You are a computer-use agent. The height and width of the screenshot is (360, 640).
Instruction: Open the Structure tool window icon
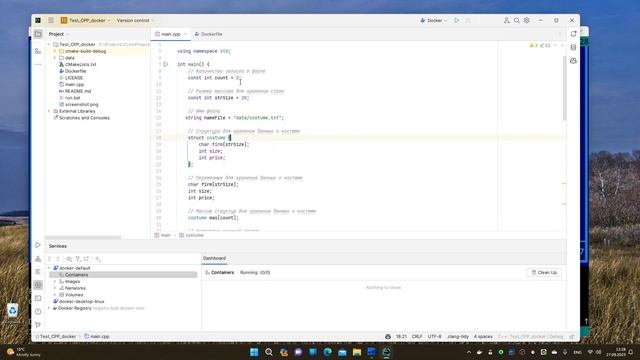coord(38,51)
